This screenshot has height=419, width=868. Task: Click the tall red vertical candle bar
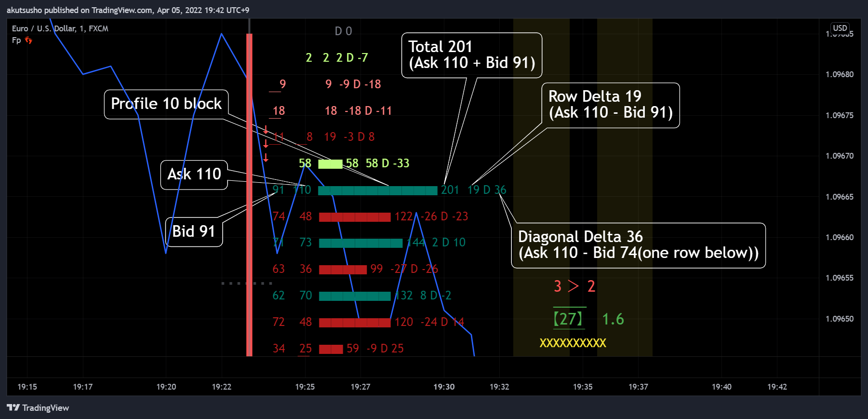(249, 195)
